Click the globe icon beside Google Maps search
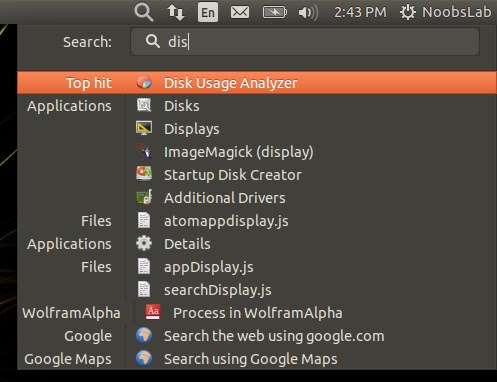 point(144,358)
